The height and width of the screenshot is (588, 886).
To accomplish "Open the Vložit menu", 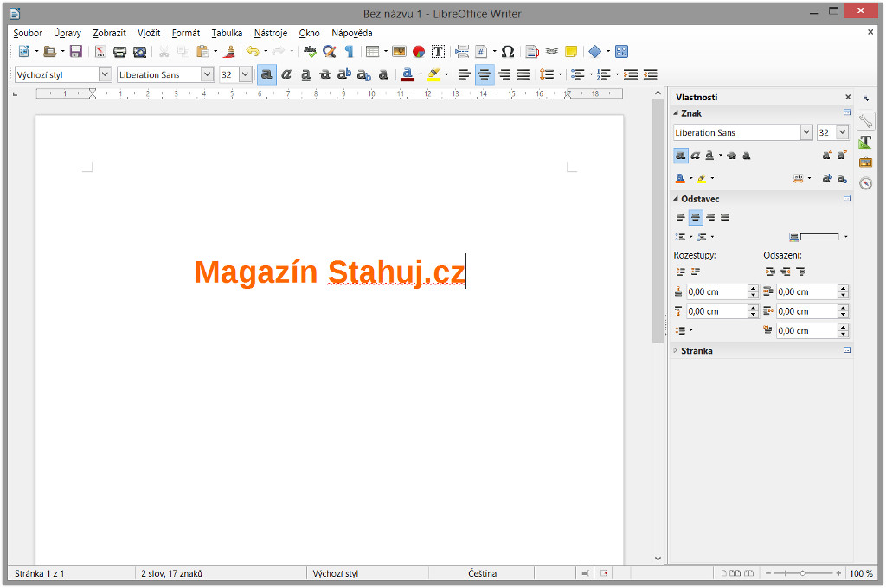I will point(149,34).
